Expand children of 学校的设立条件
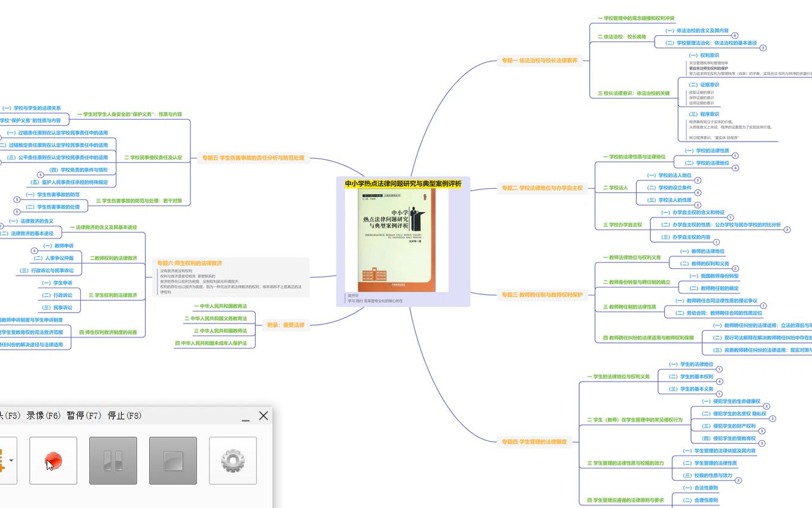Image resolution: width=812 pixels, height=508 pixels. tap(698, 193)
